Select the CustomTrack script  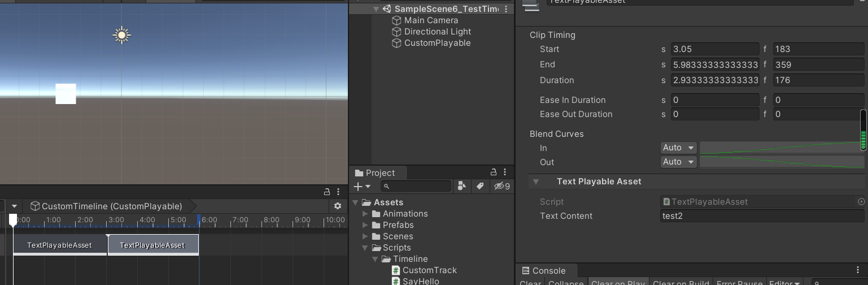[x=429, y=270]
